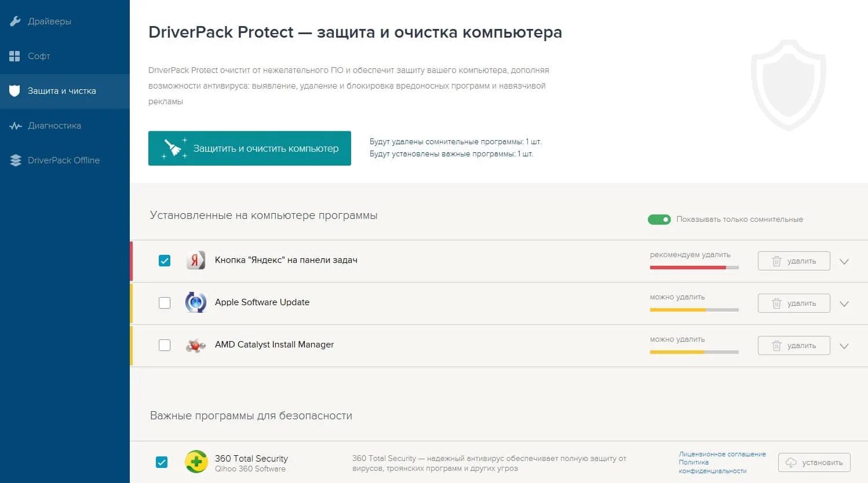Go to the Диагностика section

coord(65,126)
